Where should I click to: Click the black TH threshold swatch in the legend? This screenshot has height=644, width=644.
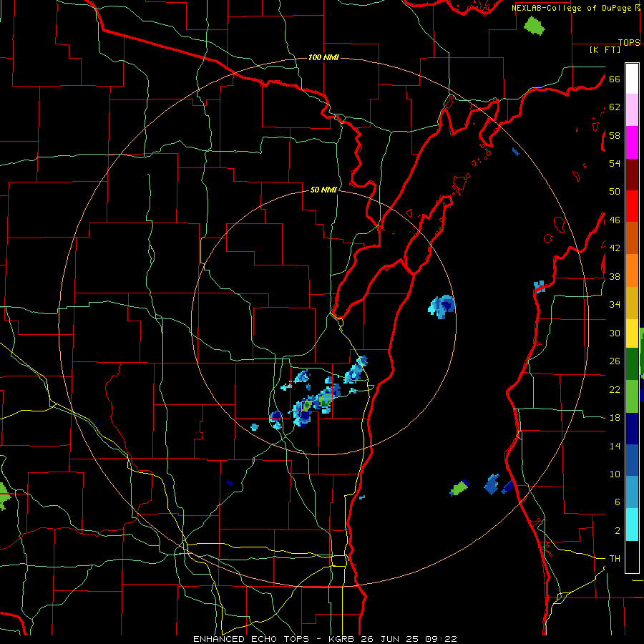pyautogui.click(x=632, y=557)
